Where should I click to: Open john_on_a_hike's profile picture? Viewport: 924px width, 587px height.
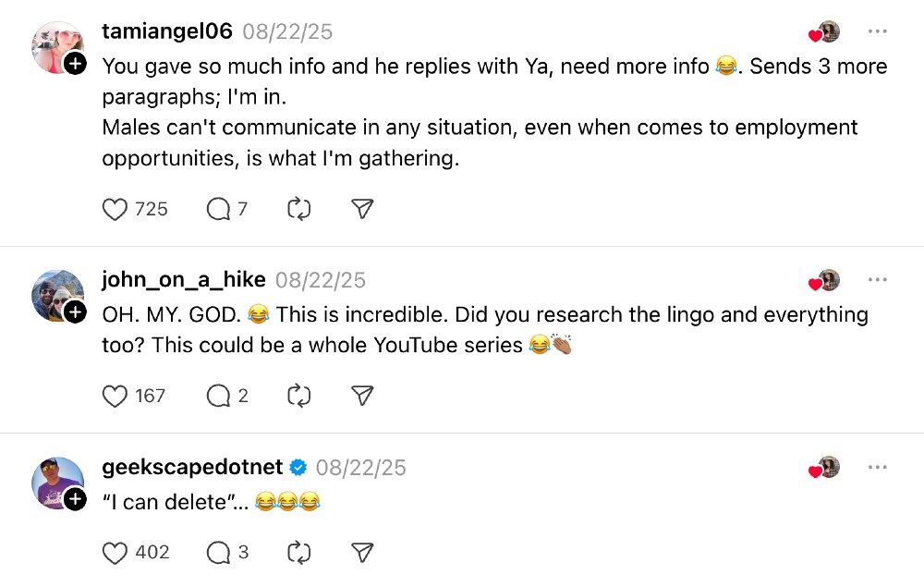pos(55,296)
